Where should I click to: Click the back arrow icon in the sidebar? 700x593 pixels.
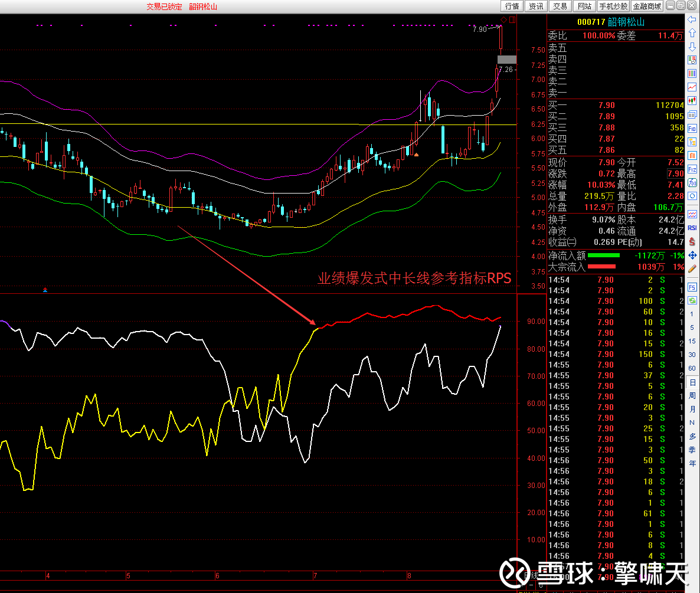tap(692, 19)
